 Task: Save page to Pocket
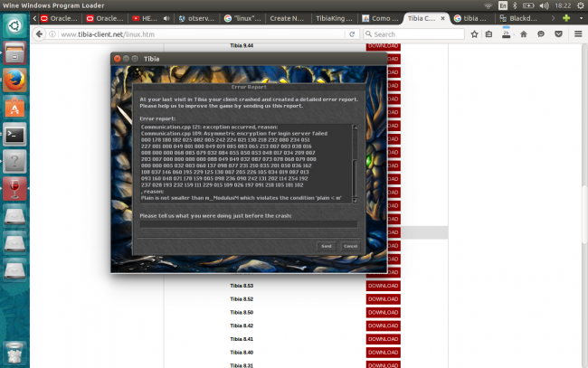tap(558, 34)
